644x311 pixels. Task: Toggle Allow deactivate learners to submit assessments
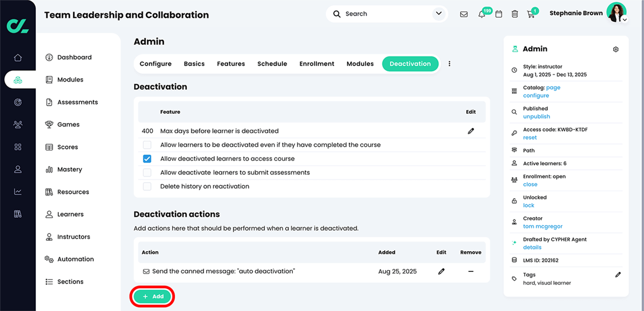(x=147, y=173)
